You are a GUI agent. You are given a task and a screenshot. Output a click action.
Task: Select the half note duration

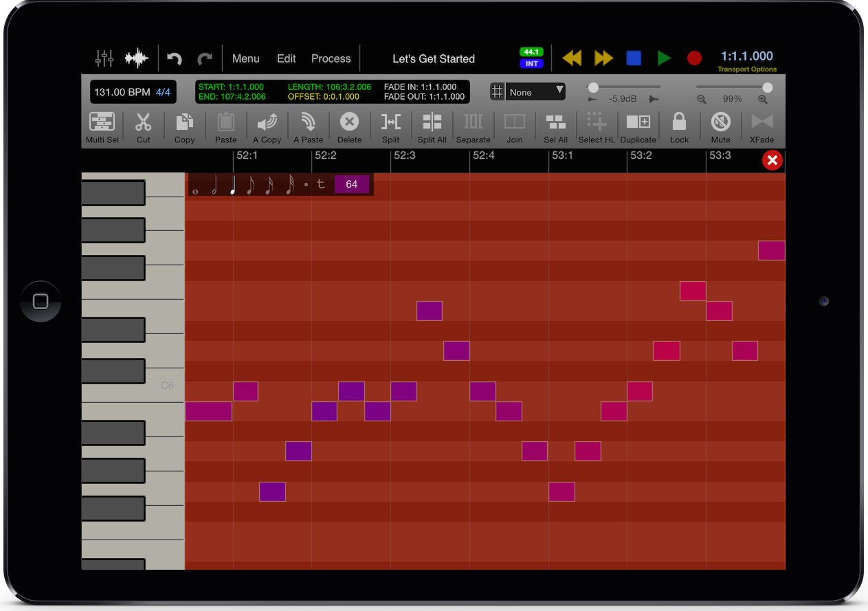tap(214, 184)
